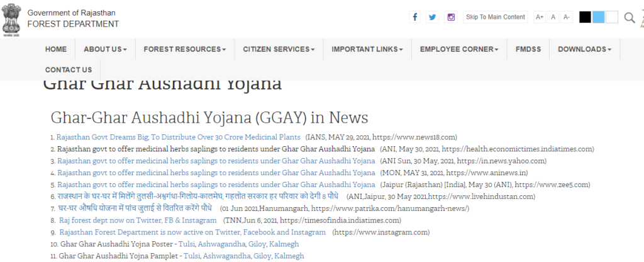Screen dimensions: 644x262
Task: Expand the ABOUT US dropdown menu
Action: [105, 49]
